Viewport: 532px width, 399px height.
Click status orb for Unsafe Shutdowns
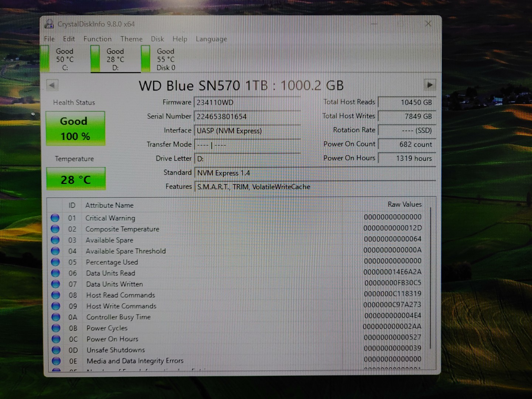(56, 349)
